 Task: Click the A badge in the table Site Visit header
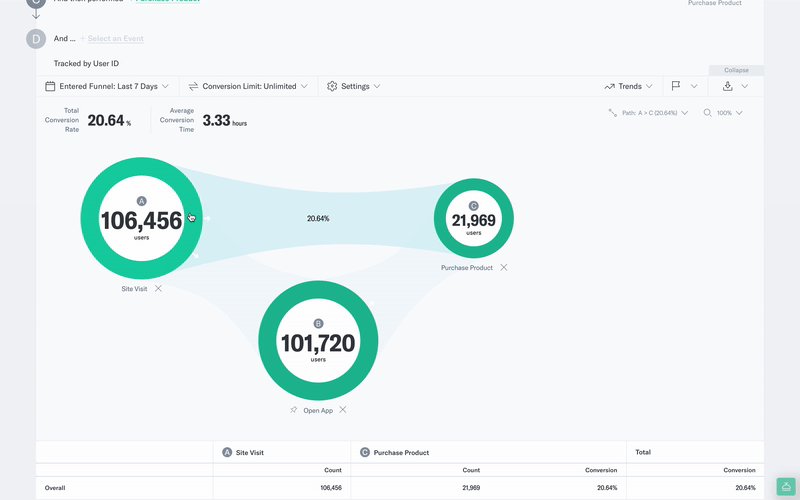[227, 452]
